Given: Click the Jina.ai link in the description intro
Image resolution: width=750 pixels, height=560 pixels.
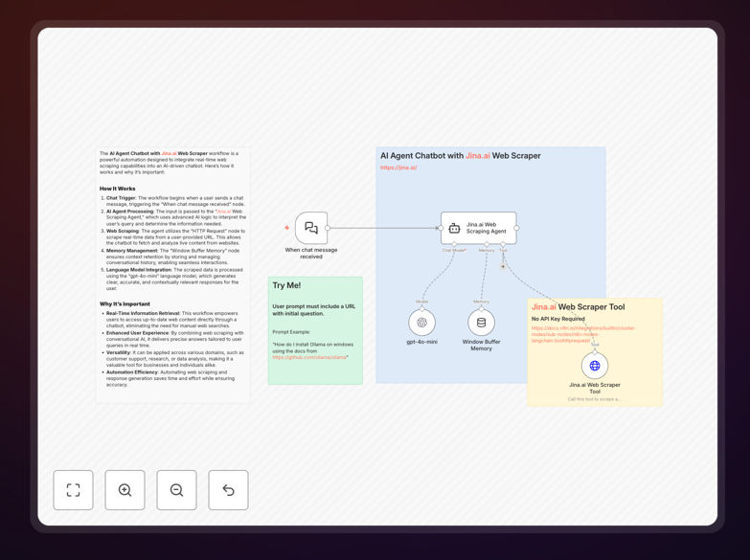Looking at the screenshot, I should point(169,153).
